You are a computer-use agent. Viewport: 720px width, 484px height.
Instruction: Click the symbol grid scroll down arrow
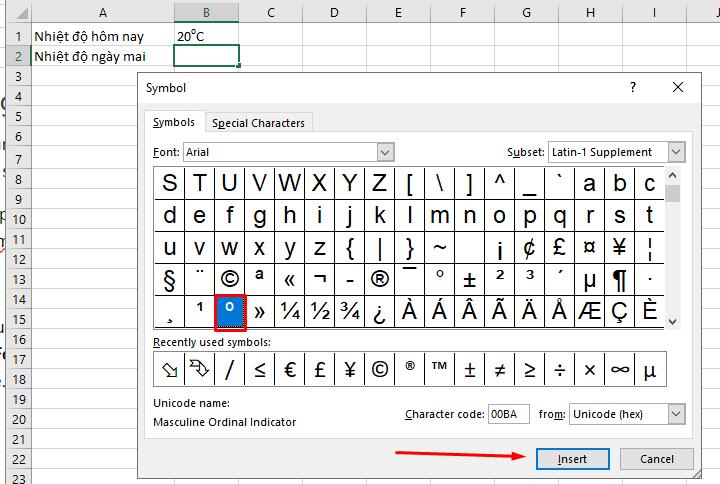pos(673,322)
